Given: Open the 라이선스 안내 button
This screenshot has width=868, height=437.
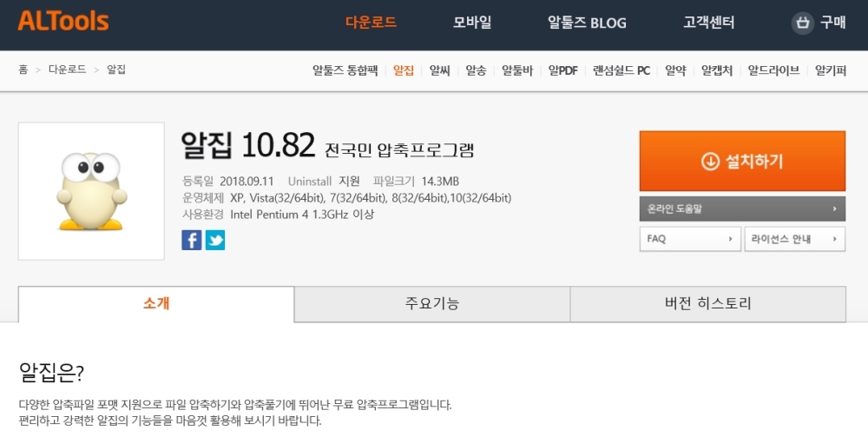Looking at the screenshot, I should pos(795,239).
